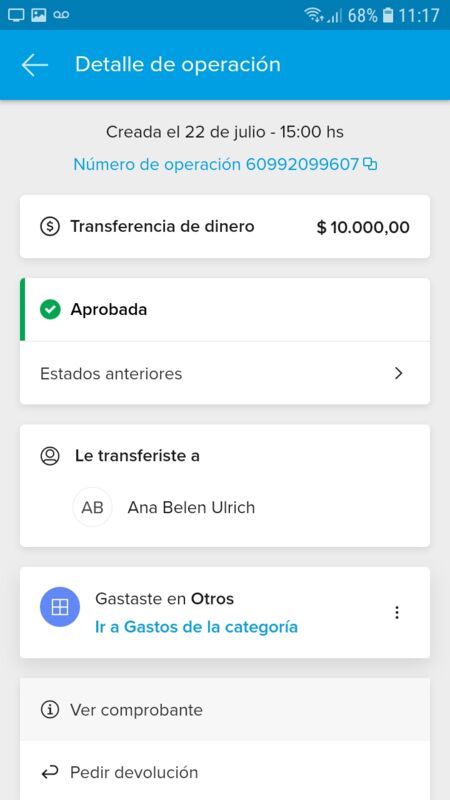Image resolution: width=450 pixels, height=800 pixels.
Task: Select the Ver comprobante option
Action: point(224,710)
